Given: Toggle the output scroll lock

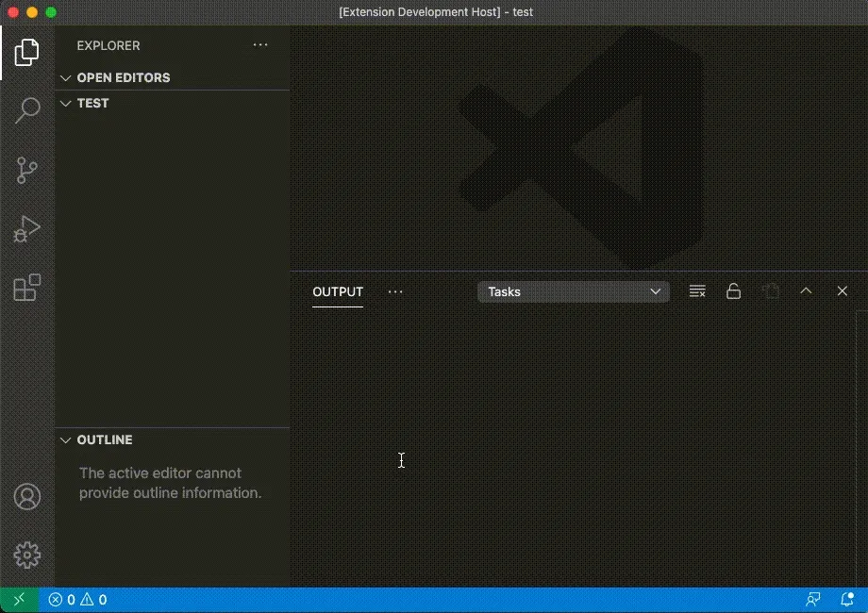Looking at the screenshot, I should (733, 291).
